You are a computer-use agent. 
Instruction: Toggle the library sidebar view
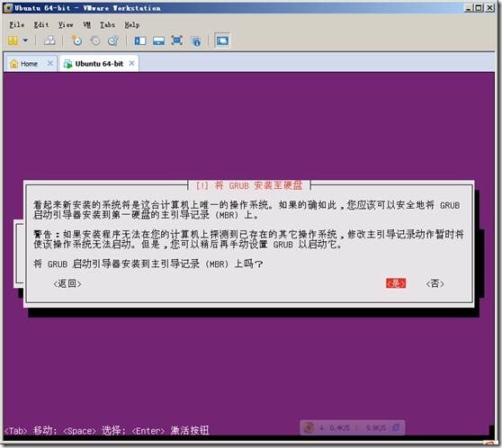coord(140,40)
